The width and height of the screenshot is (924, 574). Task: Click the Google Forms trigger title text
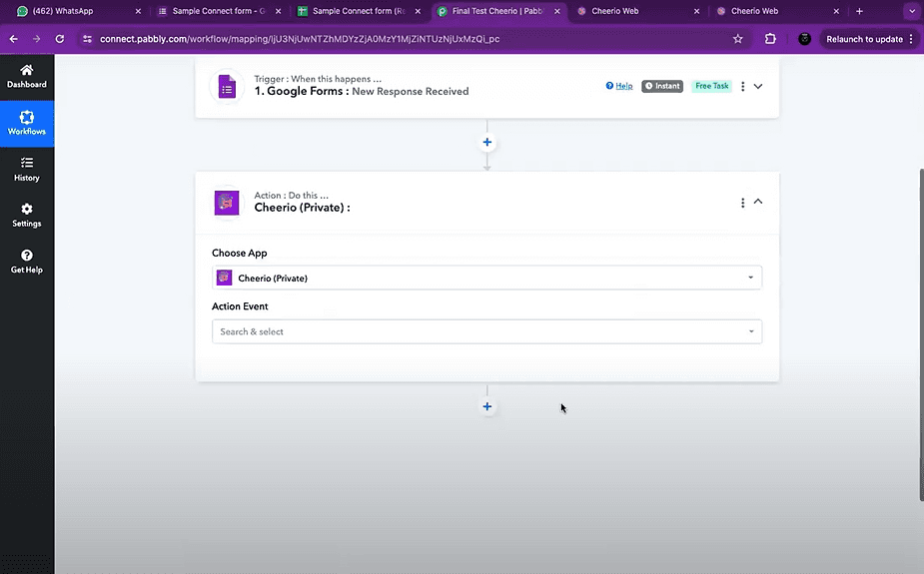click(x=362, y=91)
